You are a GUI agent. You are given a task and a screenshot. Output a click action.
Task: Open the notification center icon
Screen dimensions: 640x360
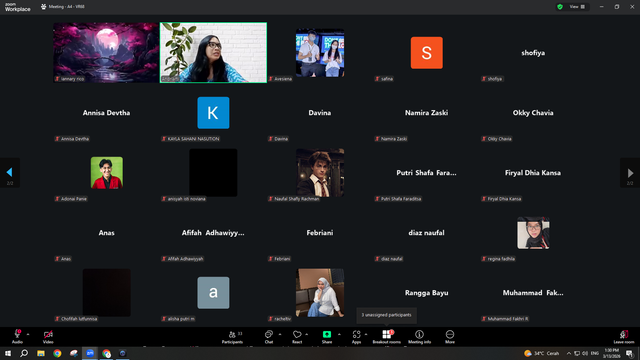tap(629, 353)
